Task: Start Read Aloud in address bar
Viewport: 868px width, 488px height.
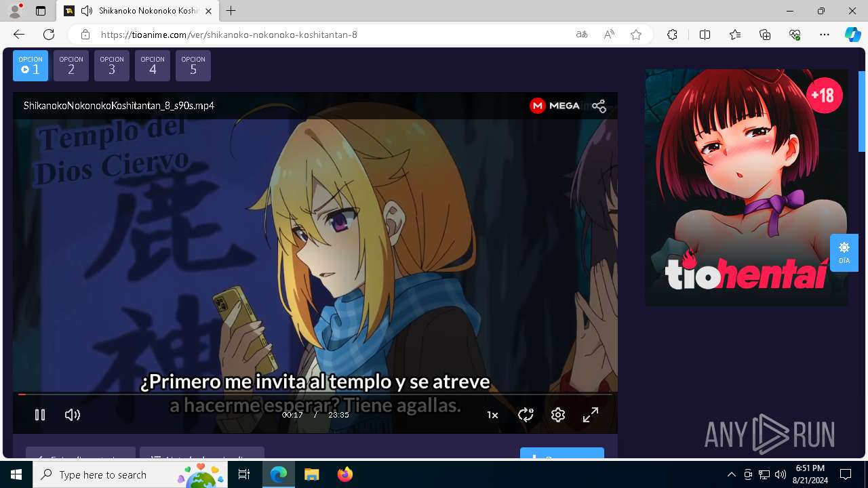Action: 609,35
